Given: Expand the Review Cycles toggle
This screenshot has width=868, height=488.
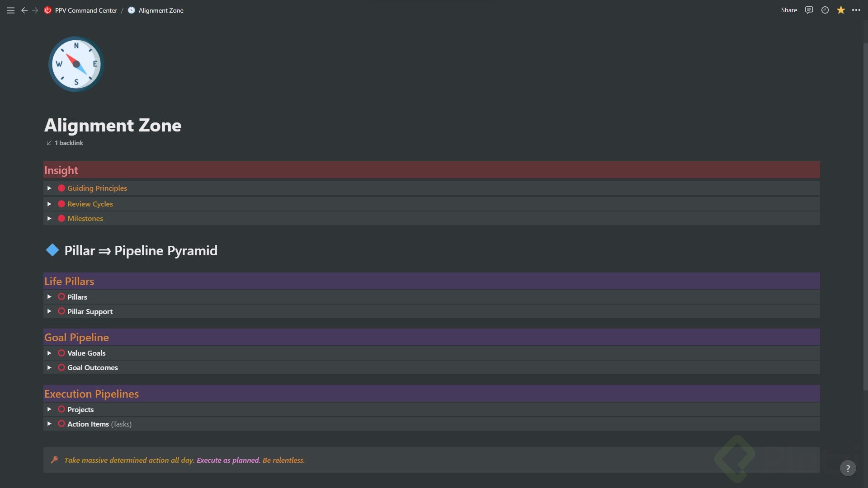Looking at the screenshot, I should click(49, 204).
